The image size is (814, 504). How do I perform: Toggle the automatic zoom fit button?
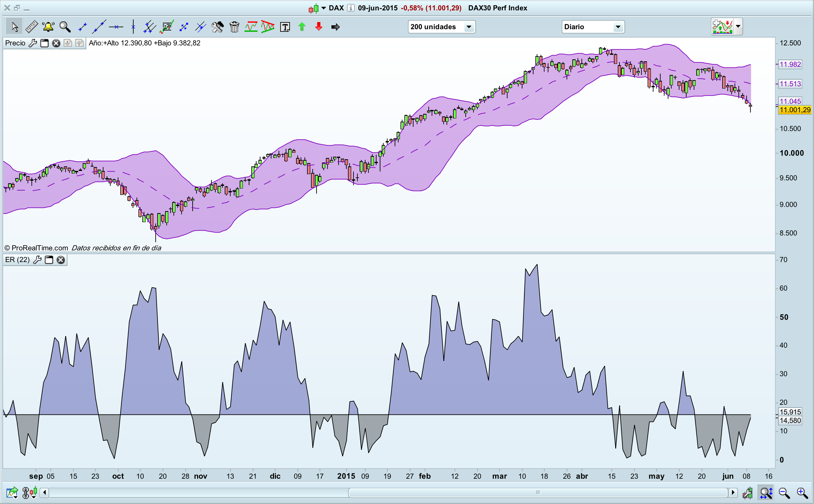click(x=766, y=492)
